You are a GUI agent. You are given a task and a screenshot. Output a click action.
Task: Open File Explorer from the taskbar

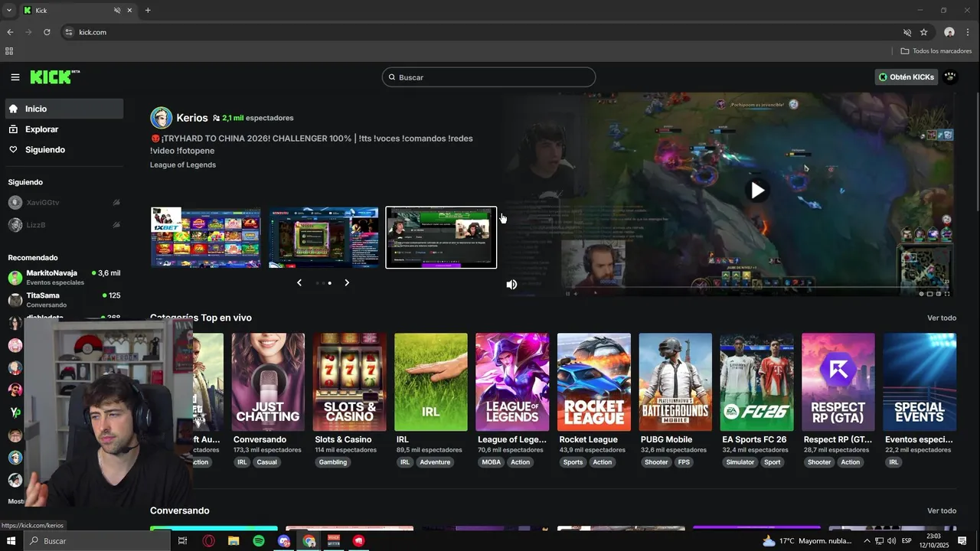point(234,541)
